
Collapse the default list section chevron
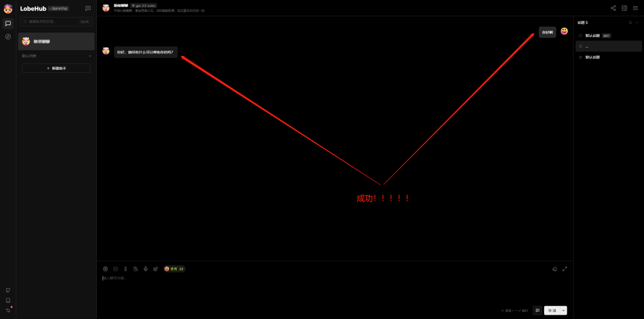pos(90,56)
